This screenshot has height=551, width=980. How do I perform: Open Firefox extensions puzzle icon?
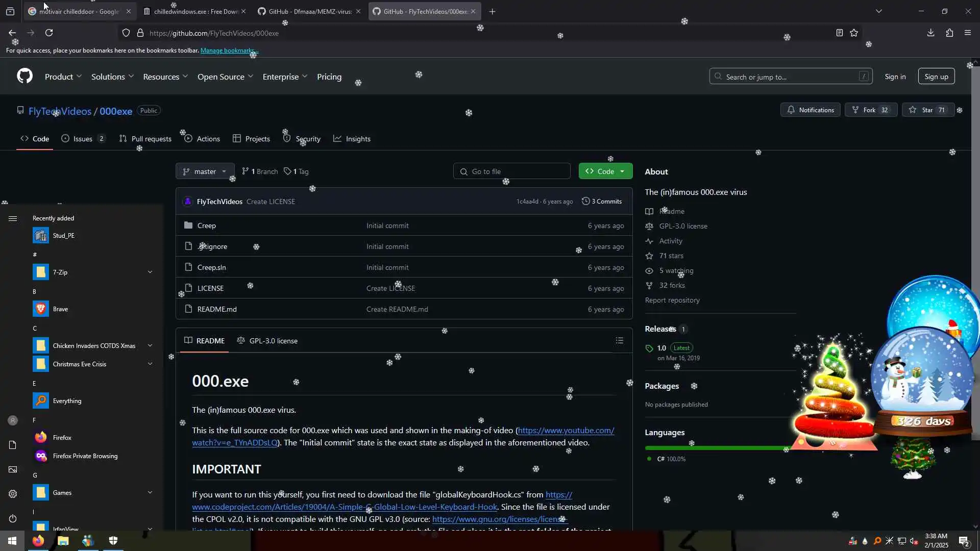(x=949, y=33)
